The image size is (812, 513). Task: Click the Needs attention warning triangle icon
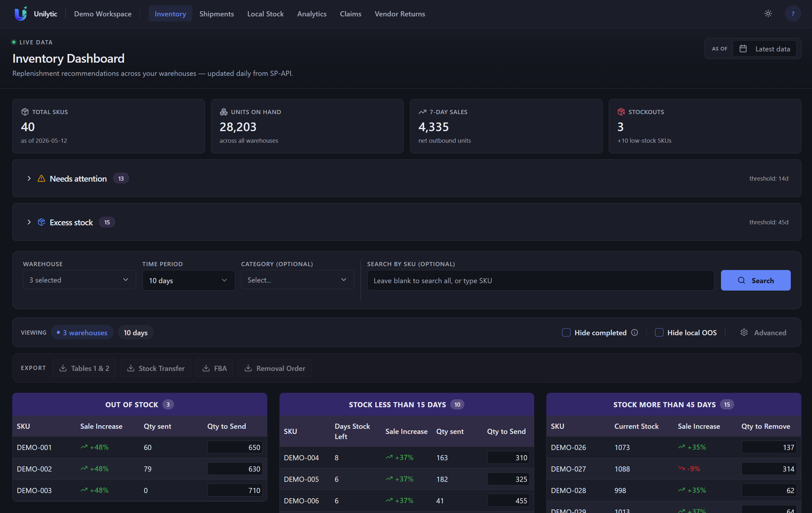coord(41,178)
